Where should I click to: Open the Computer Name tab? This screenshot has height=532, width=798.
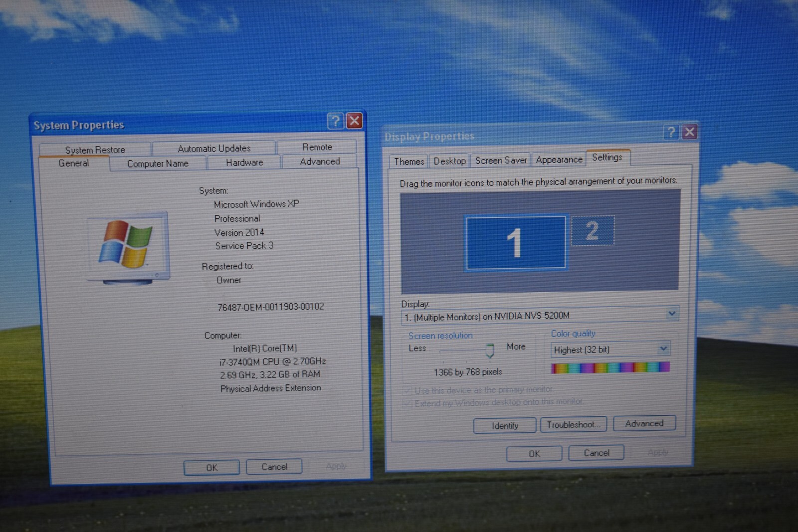[158, 164]
